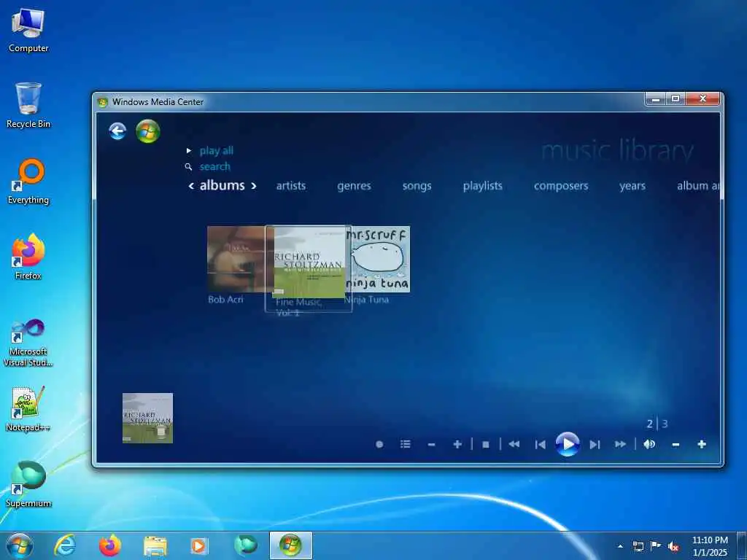Image resolution: width=747 pixels, height=560 pixels.
Task: Maximize the Windows Media Center window
Action: tap(675, 99)
